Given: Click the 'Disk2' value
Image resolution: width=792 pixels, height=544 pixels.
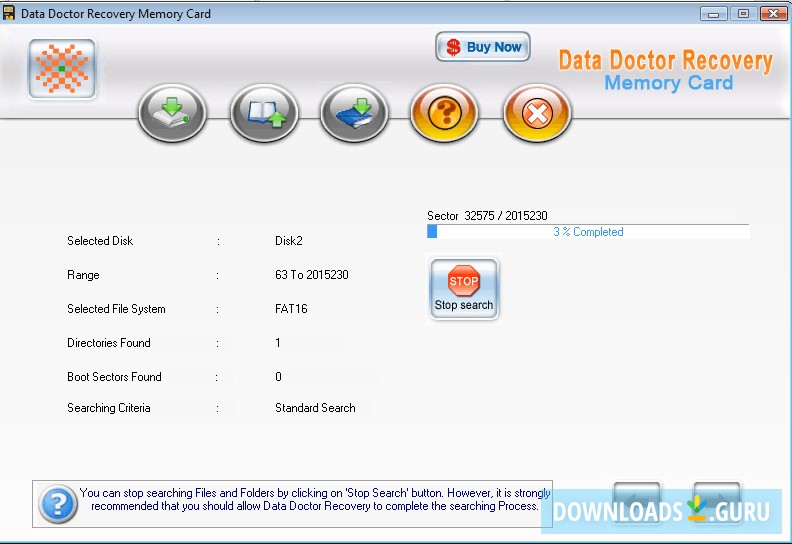Looking at the screenshot, I should click(x=288, y=241).
